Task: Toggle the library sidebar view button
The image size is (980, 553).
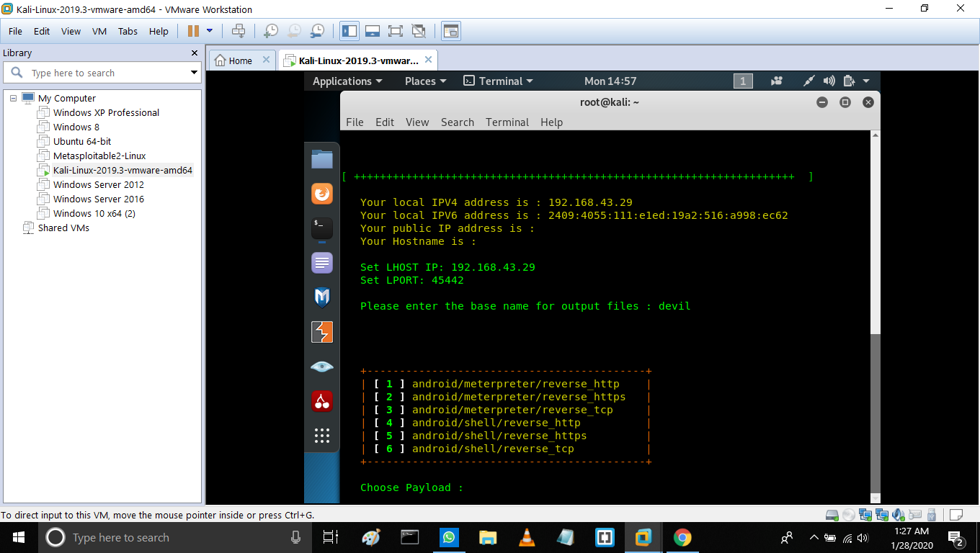Action: pyautogui.click(x=349, y=31)
